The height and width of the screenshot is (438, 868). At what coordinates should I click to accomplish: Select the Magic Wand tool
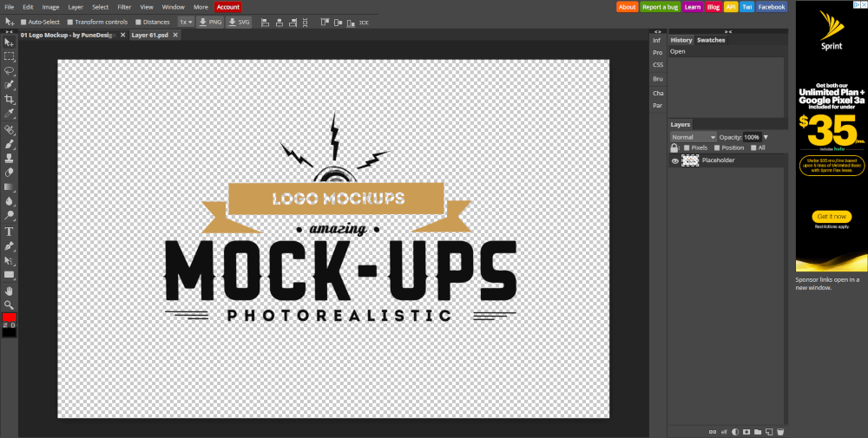click(x=9, y=85)
